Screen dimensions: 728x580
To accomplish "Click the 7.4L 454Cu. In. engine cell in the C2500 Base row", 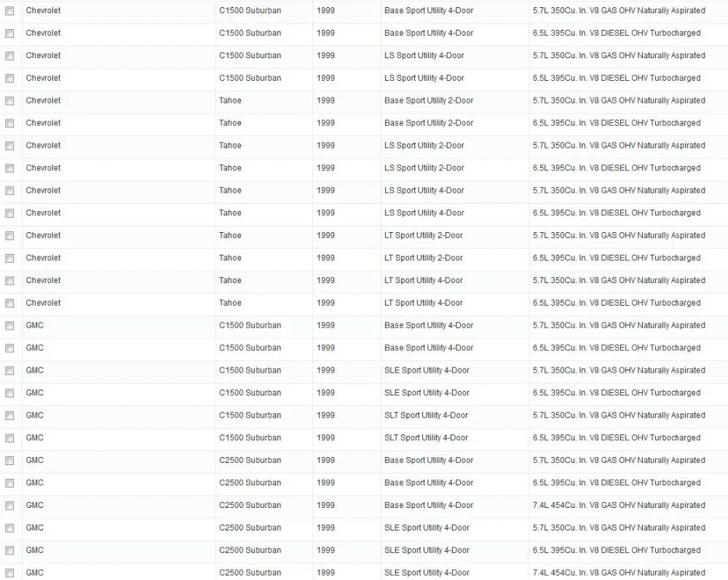I will pos(619,505).
